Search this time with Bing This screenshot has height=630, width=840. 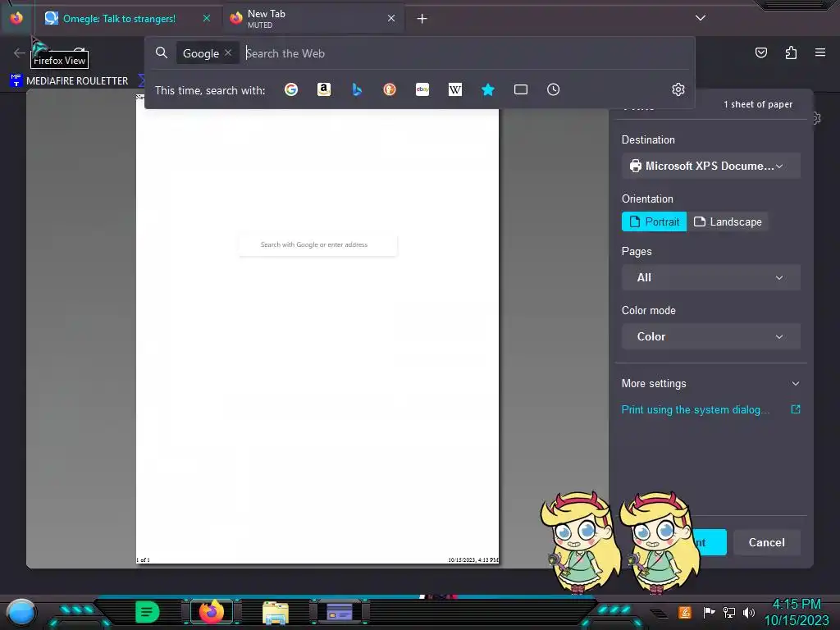[357, 89]
